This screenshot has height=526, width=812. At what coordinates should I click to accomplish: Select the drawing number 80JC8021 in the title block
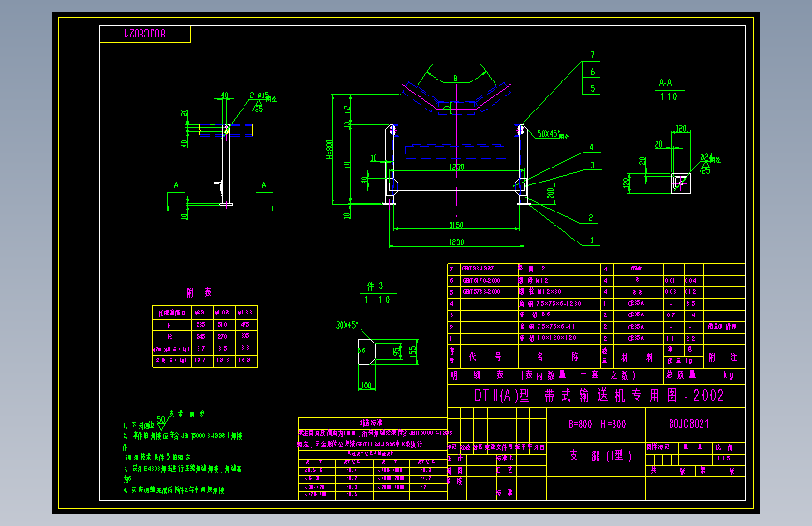(x=688, y=424)
